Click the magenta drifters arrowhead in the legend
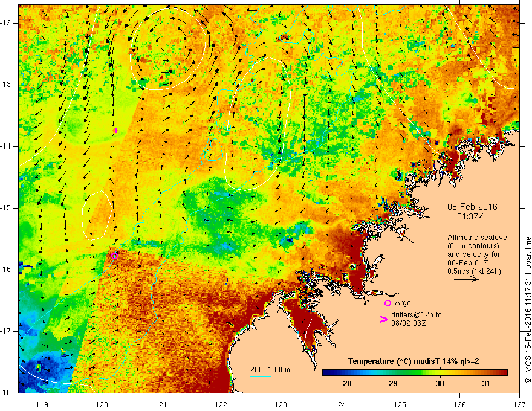Viewport: 532px width, 411px height. 384,319
